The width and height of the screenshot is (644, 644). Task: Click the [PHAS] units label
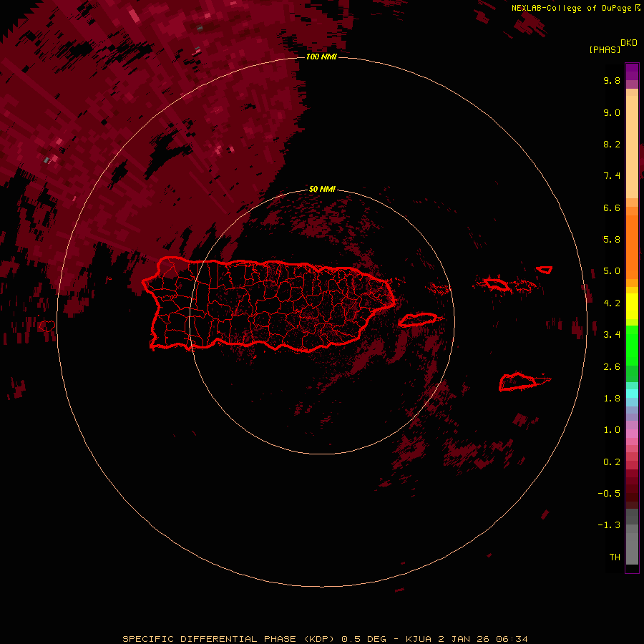click(605, 49)
